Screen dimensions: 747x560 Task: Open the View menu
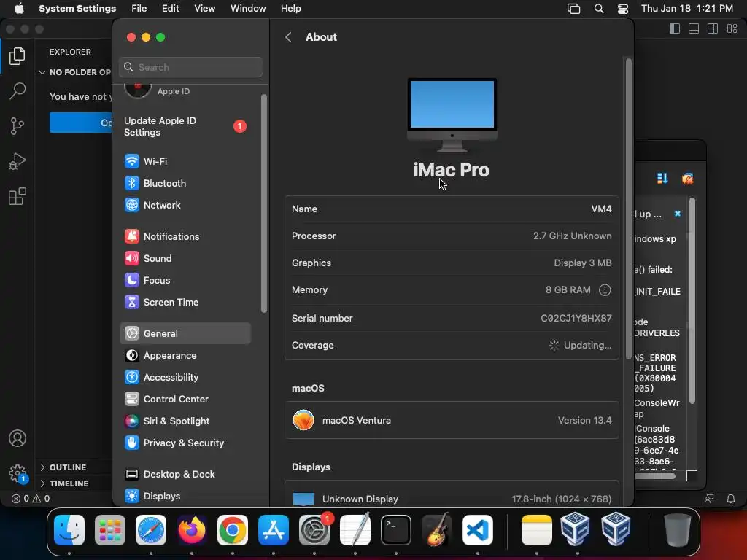pos(204,9)
